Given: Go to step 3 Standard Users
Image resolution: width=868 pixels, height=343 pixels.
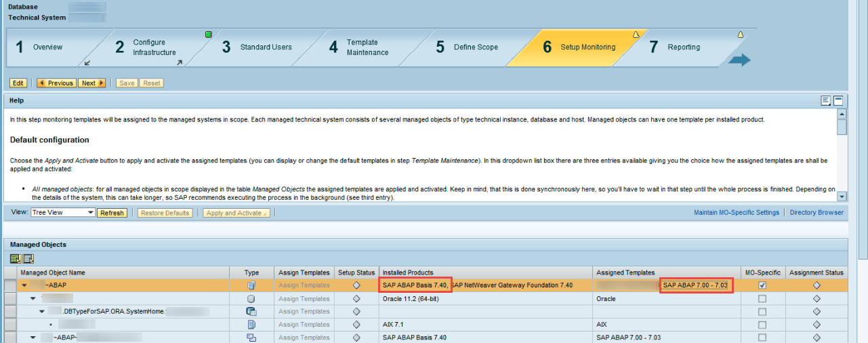Looking at the screenshot, I should pyautogui.click(x=266, y=47).
